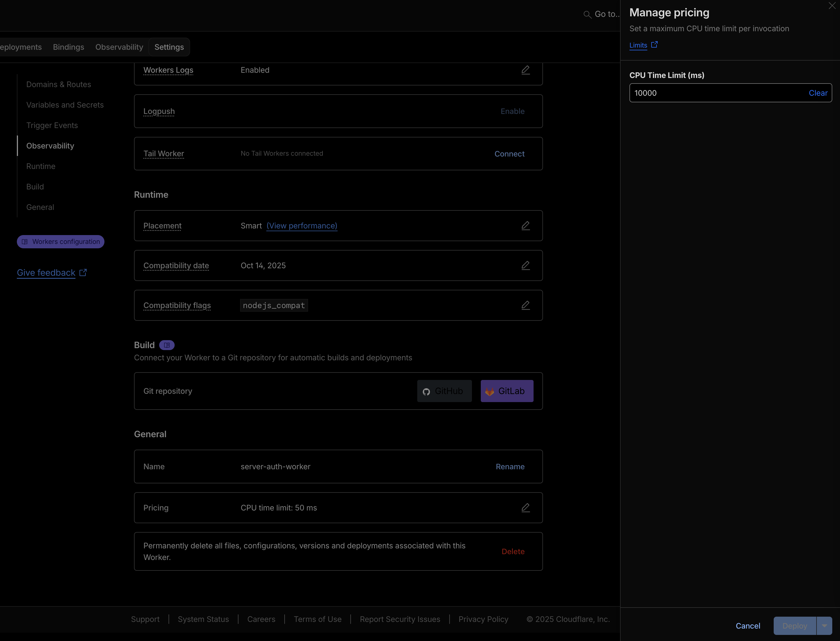Click Clear in CPU time field
Image resolution: width=840 pixels, height=641 pixels.
pos(818,93)
